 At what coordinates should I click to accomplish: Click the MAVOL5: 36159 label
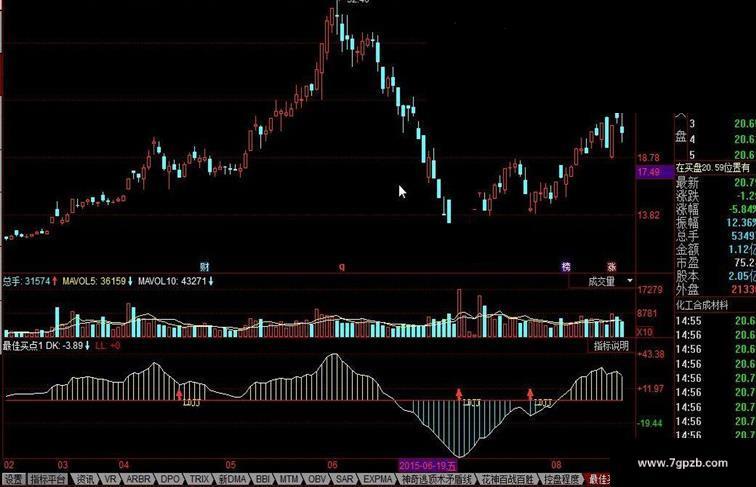(97, 281)
